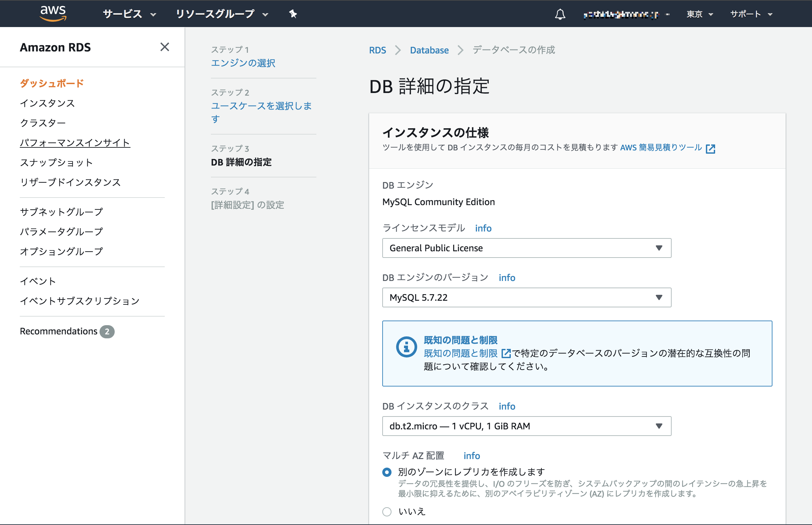Open the AWS 簡易見積りツール link
Screen dimensions: 812x525
[661, 147]
